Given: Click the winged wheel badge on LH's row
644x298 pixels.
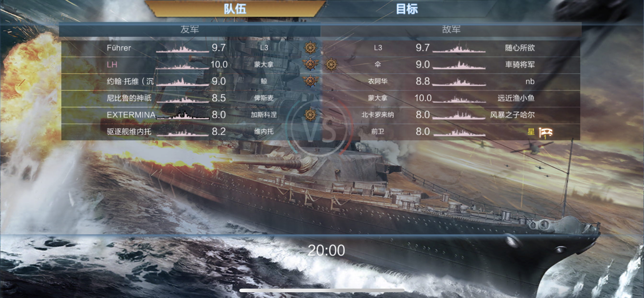Looking at the screenshot, I should click(x=310, y=64).
